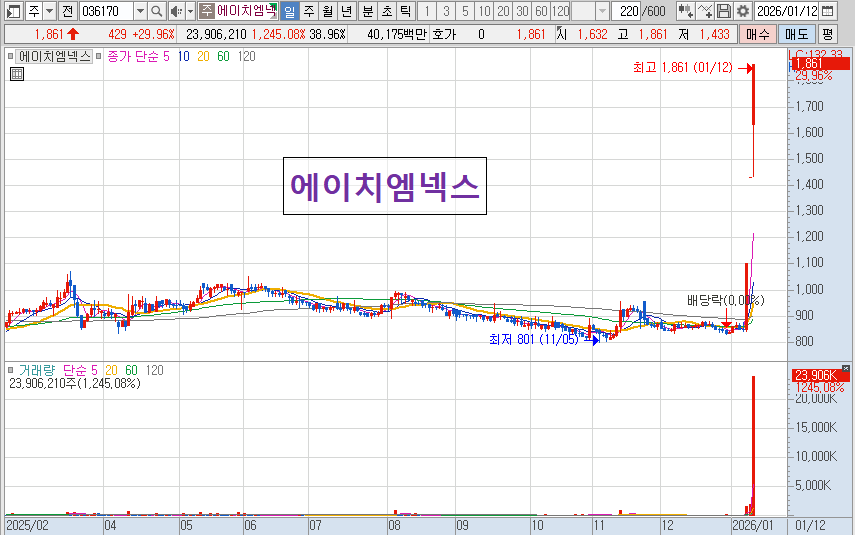Click the 매도 sell button
This screenshot has height=535, width=855.
tap(796, 34)
